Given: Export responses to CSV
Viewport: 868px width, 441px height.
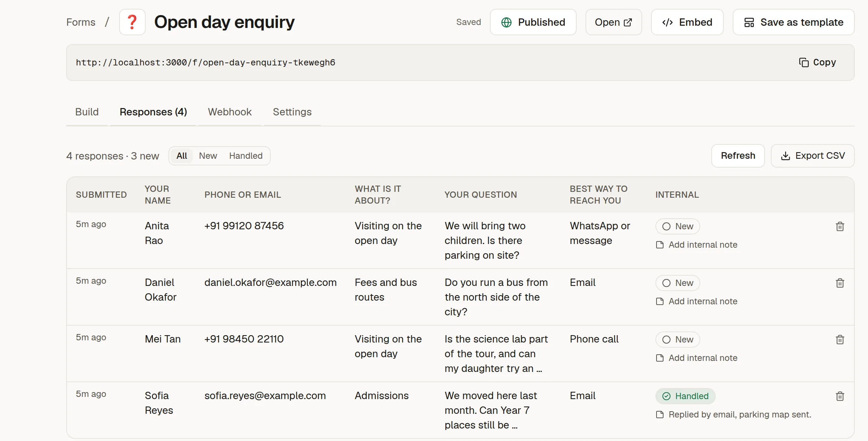Looking at the screenshot, I should click(x=813, y=156).
